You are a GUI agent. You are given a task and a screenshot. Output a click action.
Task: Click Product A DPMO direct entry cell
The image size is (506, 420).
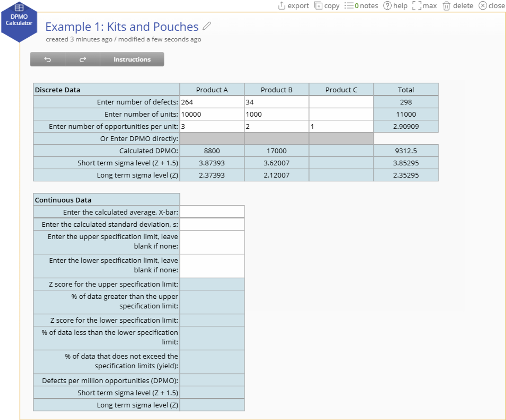212,139
